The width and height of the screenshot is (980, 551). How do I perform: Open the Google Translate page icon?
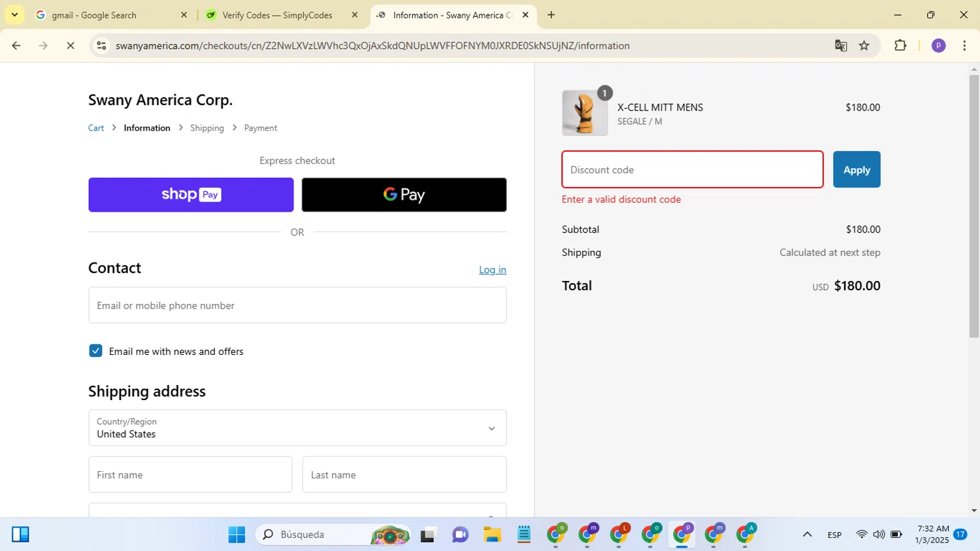pos(841,46)
